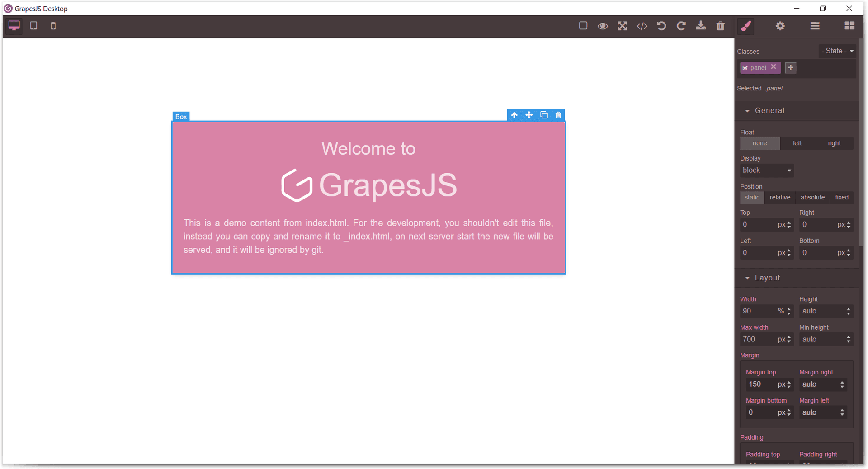Switch to mobile device view

pyautogui.click(x=53, y=26)
